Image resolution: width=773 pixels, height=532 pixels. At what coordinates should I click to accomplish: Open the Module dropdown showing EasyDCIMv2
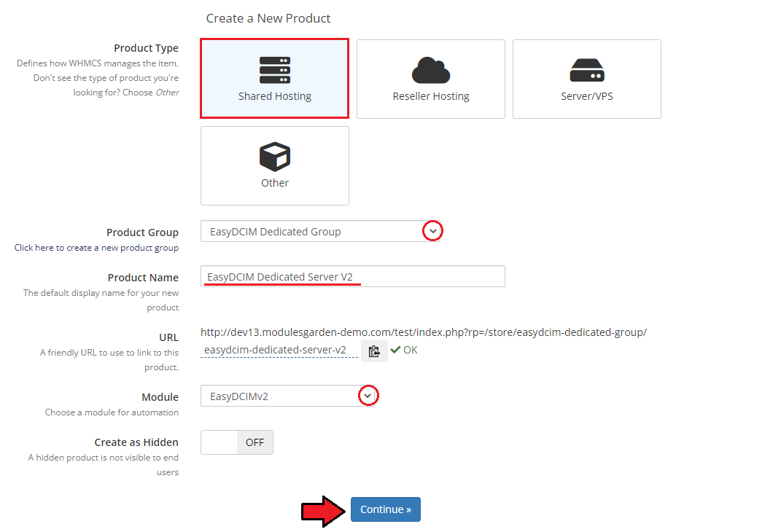(288, 396)
